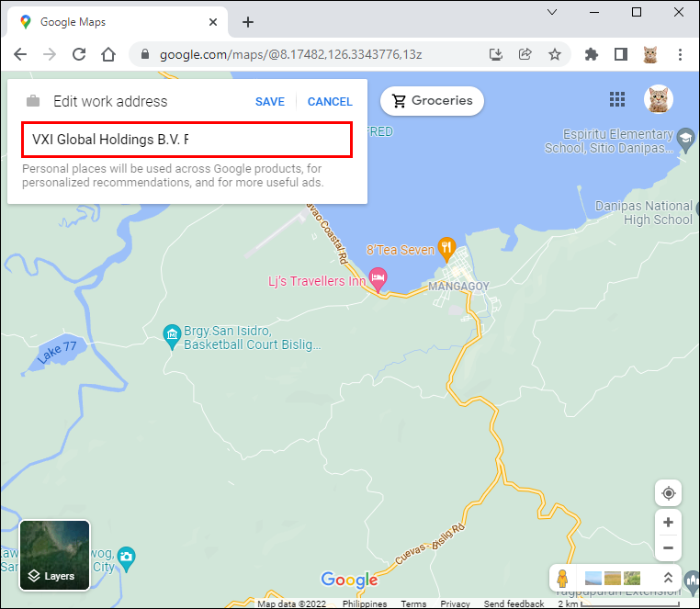
Task: Open the Privacy link
Action: tap(455, 603)
